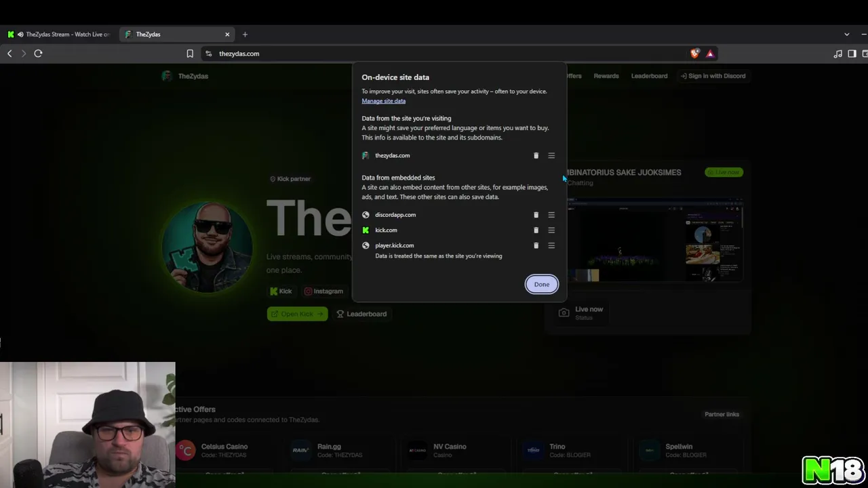
Task: Delete saved data for kick.com
Action: 536,230
